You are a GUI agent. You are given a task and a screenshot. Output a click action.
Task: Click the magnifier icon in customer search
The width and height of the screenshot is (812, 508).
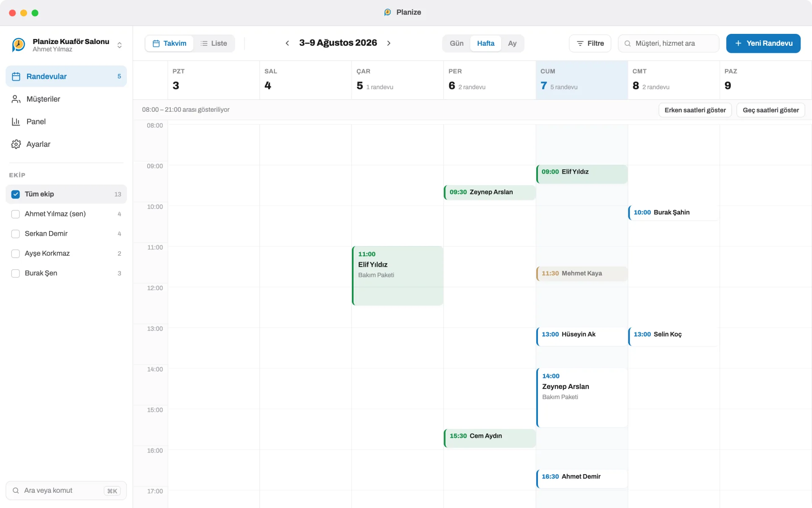(628, 44)
